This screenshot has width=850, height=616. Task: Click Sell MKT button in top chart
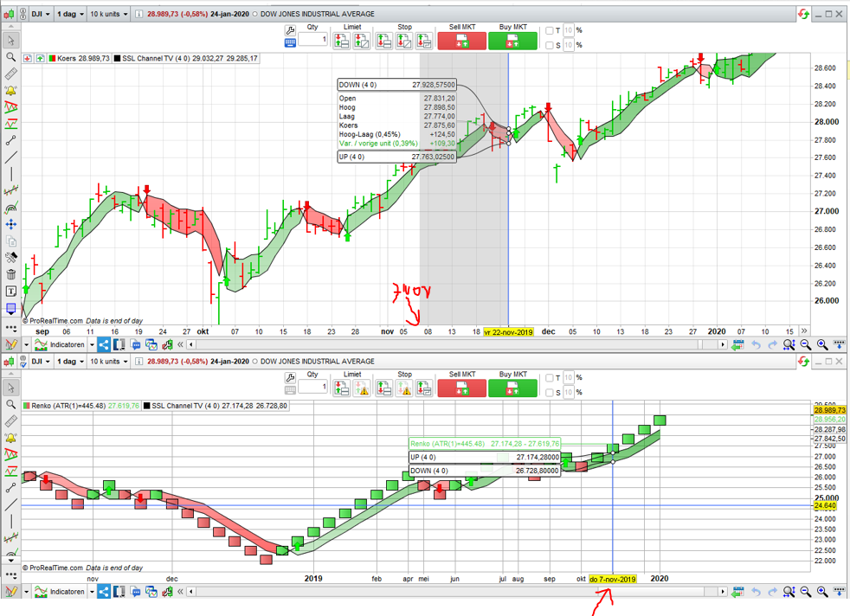[x=462, y=41]
